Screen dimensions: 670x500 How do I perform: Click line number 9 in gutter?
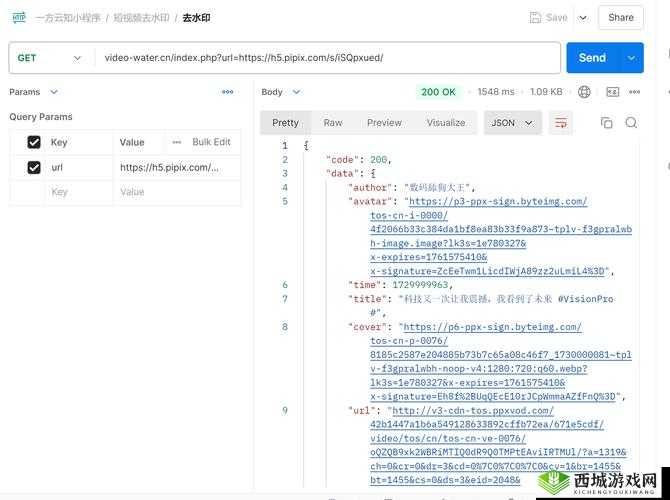pos(285,411)
